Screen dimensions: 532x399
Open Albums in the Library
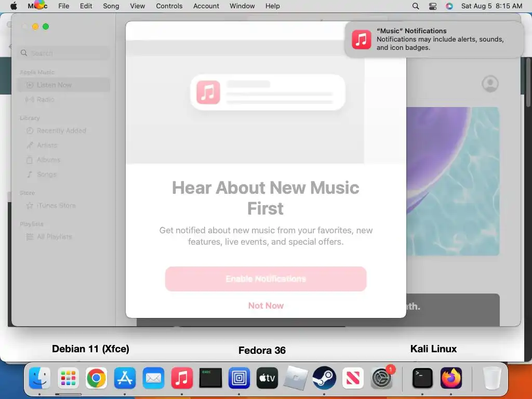[64, 160]
